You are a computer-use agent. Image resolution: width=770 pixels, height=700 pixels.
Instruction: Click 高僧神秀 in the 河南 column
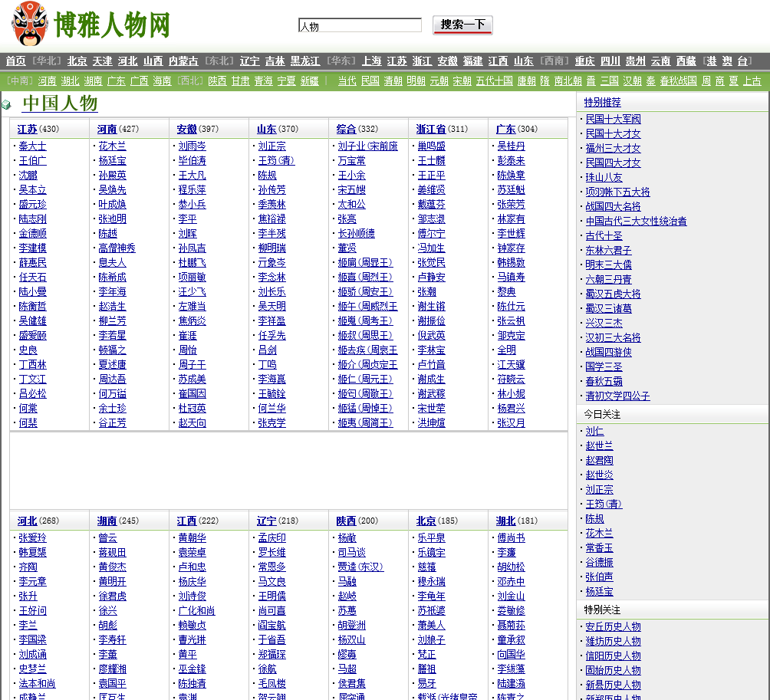[x=117, y=248]
